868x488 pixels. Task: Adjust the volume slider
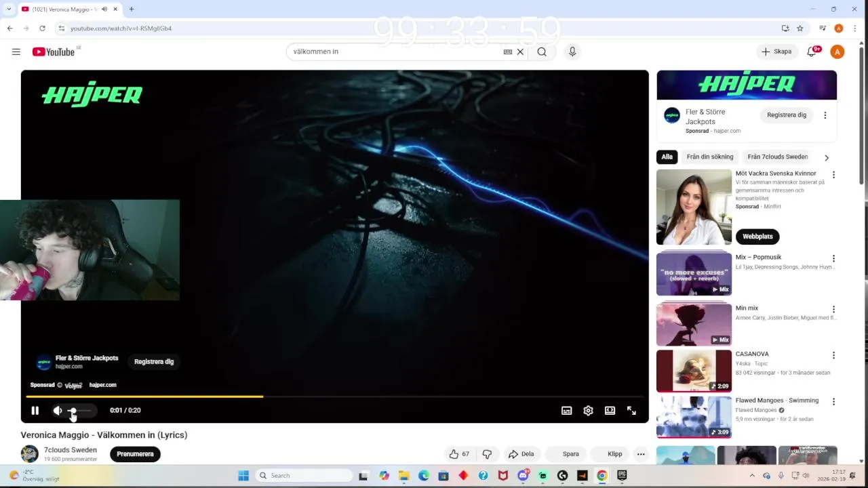click(x=80, y=410)
